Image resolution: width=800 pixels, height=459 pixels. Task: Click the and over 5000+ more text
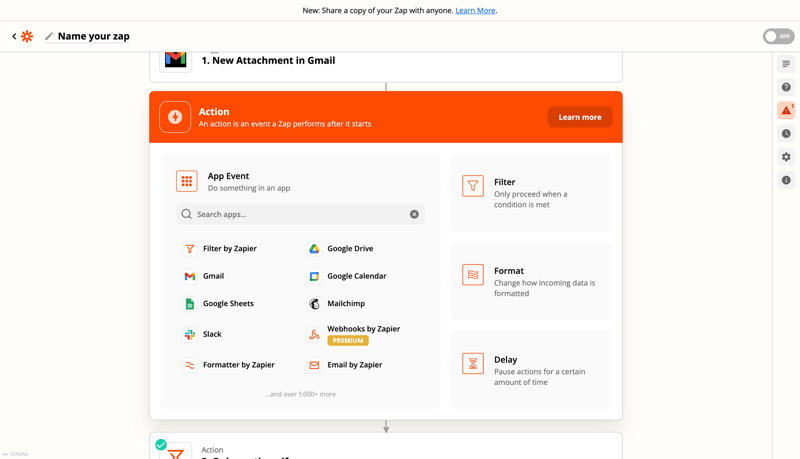(301, 394)
